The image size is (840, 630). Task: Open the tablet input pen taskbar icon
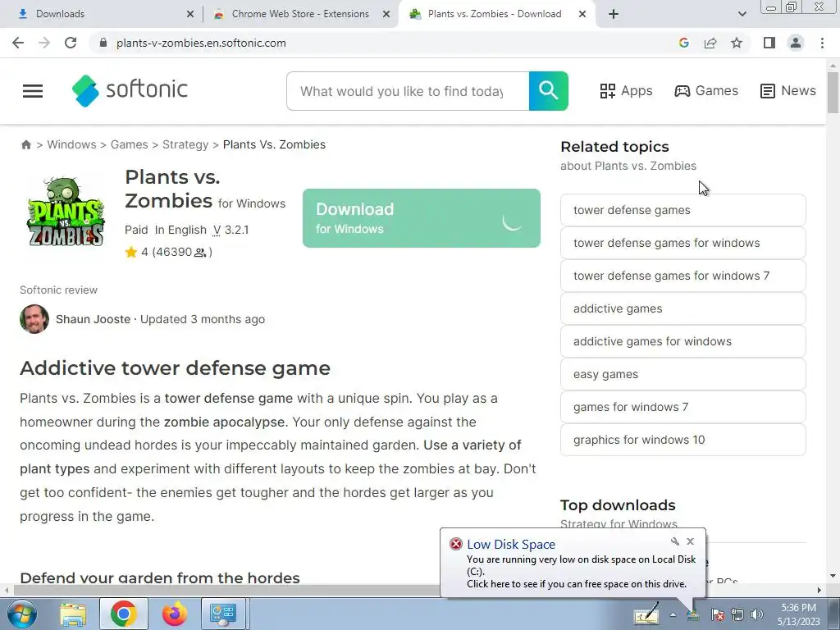tap(646, 614)
